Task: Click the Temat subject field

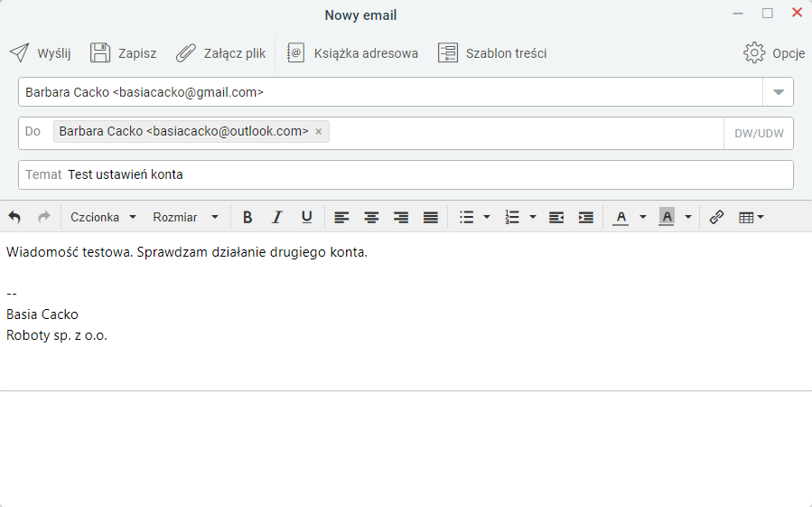Action: tap(406, 174)
